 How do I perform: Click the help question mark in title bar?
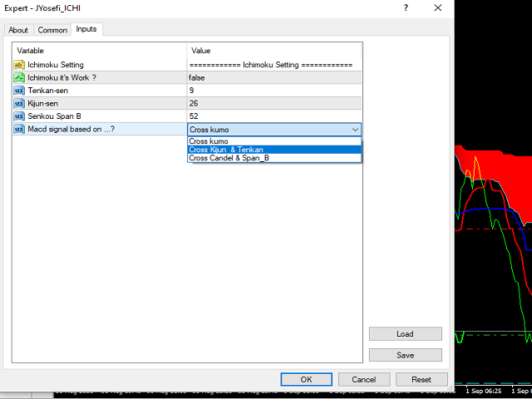pyautogui.click(x=406, y=7)
